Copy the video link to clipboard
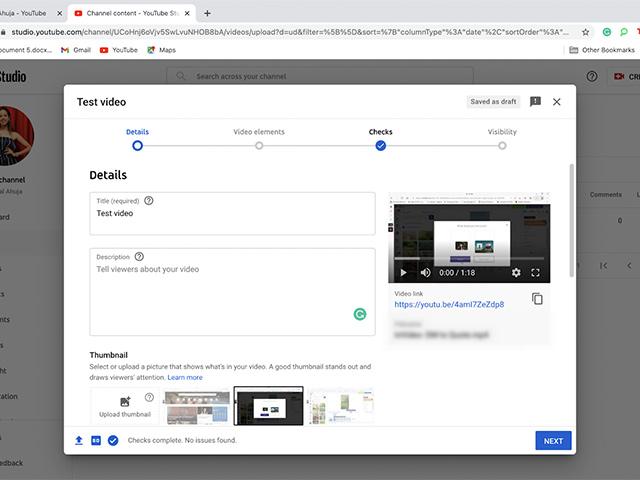Screen dimensions: 640x480 coord(537,299)
